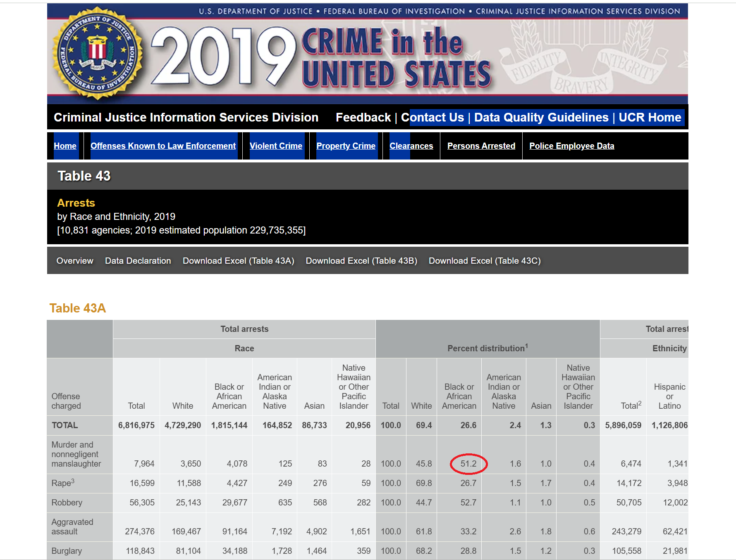
Task: Select the Data Declaration tab
Action: 138,261
